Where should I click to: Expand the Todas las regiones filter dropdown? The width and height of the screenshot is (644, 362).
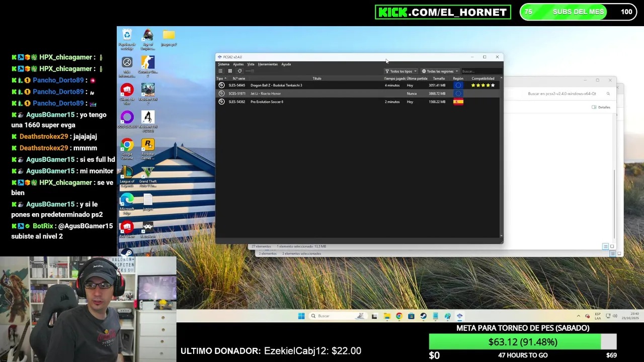click(440, 71)
